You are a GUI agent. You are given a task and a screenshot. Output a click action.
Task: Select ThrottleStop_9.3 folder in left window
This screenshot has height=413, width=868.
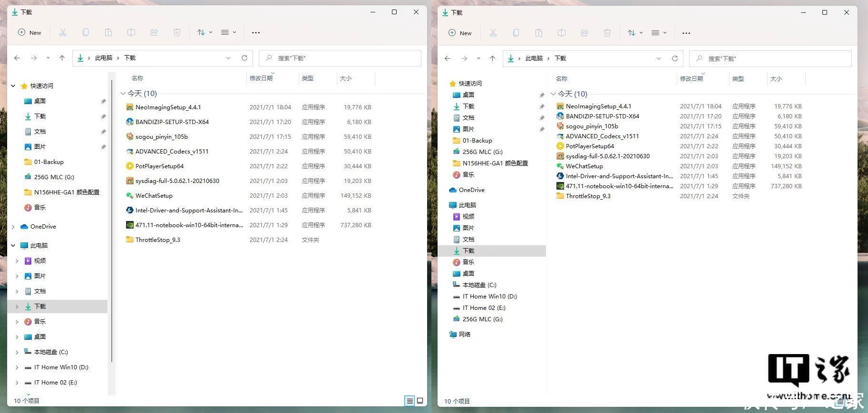pos(158,240)
